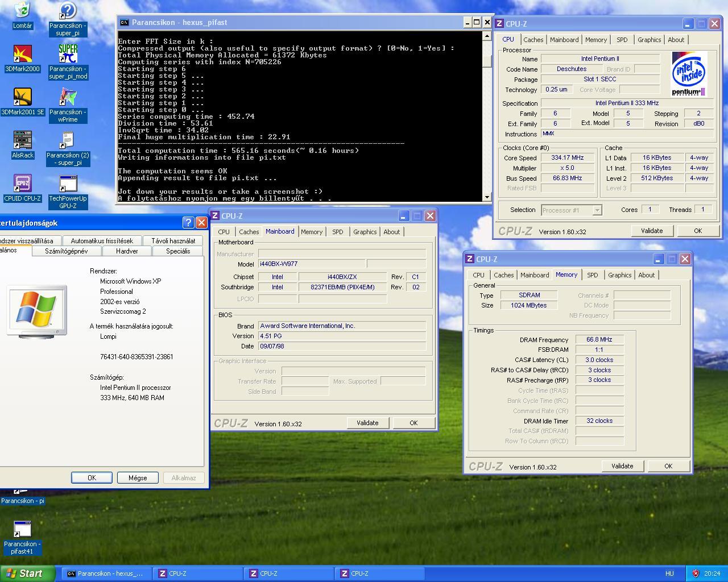Open the Processor #1 selection dropdown
The image size is (728, 582).
click(x=597, y=210)
